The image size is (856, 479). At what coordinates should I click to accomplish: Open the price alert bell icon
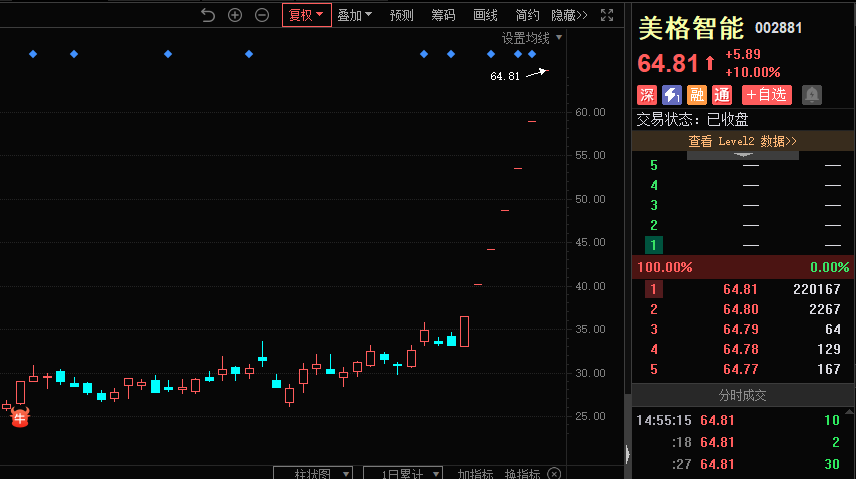[x=812, y=95]
